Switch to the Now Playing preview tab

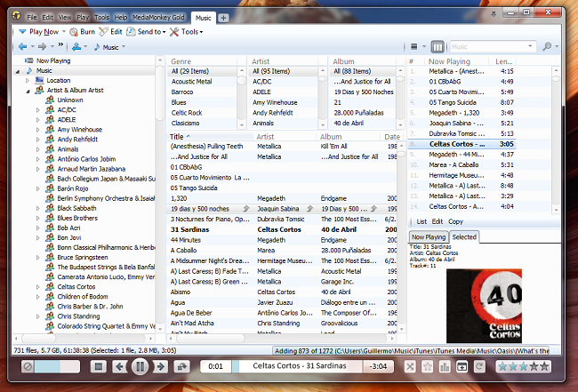[429, 237]
